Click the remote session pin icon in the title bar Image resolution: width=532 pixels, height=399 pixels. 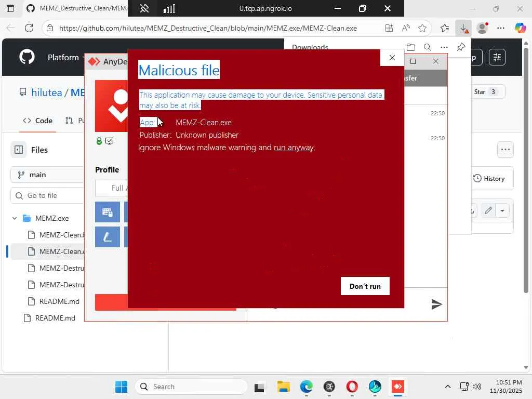tap(144, 8)
